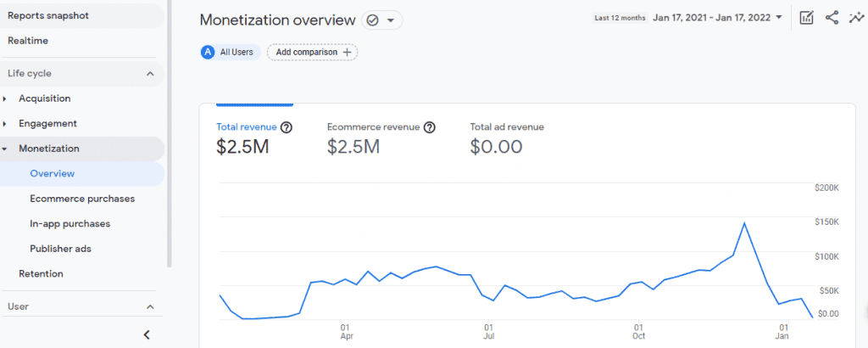Click the $0.00 total ad revenue value
The image size is (868, 348).
[496, 146]
